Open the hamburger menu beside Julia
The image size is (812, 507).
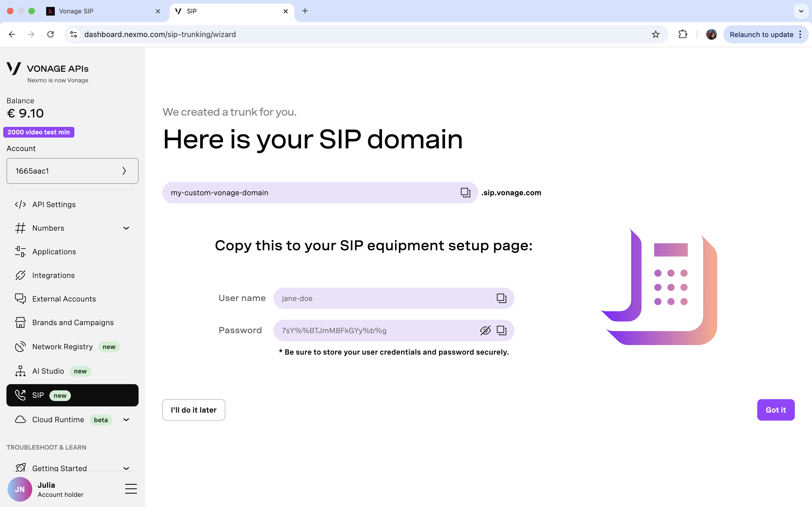131,489
